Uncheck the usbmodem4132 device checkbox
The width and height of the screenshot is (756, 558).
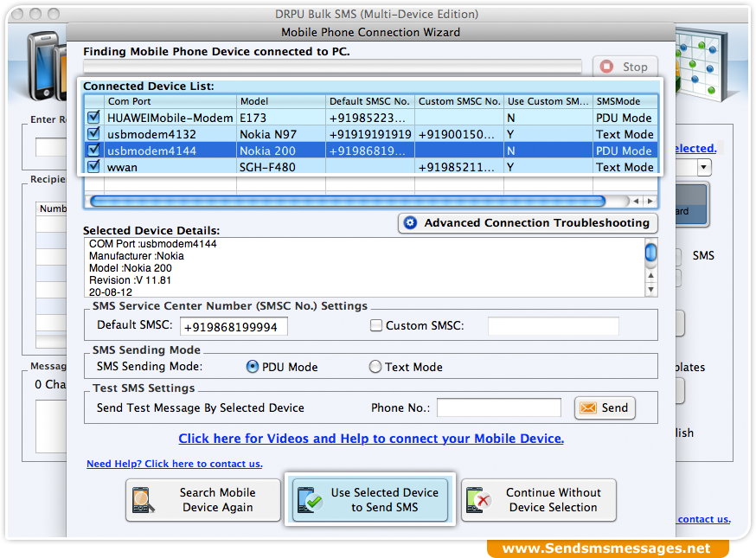(x=93, y=133)
